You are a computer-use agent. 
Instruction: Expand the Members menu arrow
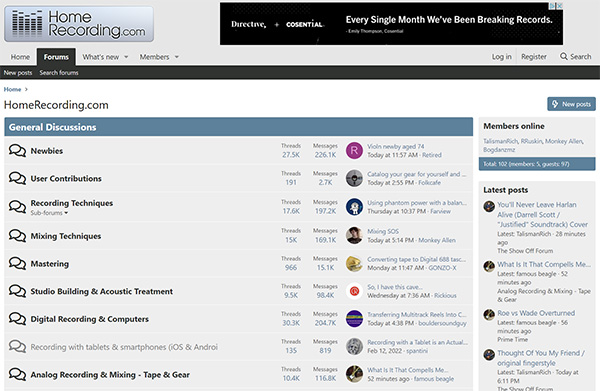[177, 57]
